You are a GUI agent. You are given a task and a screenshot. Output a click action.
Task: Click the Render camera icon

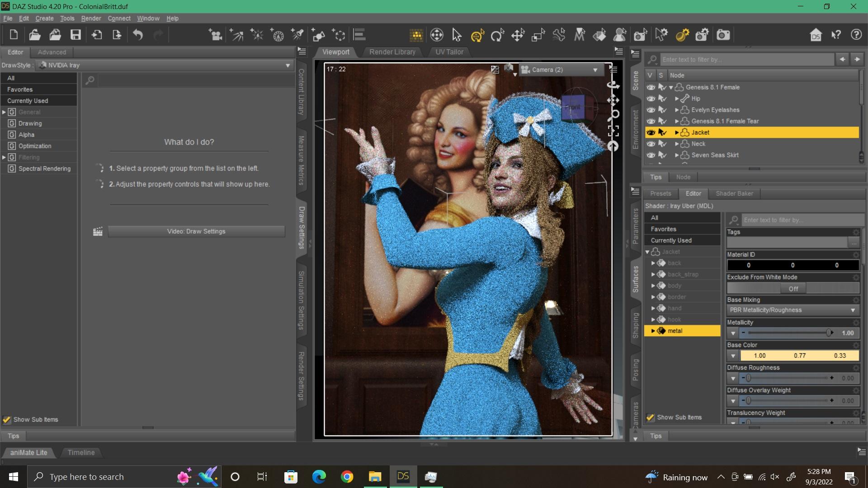723,35
